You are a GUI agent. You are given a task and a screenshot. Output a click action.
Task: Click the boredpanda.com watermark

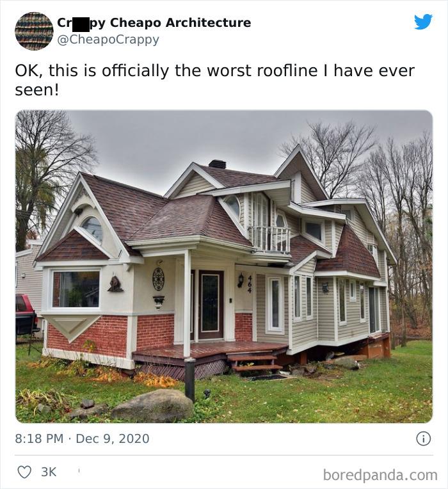(x=380, y=475)
